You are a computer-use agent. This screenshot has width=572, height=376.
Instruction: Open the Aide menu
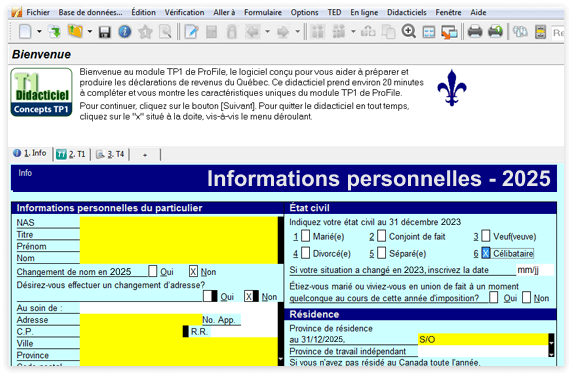[478, 12]
